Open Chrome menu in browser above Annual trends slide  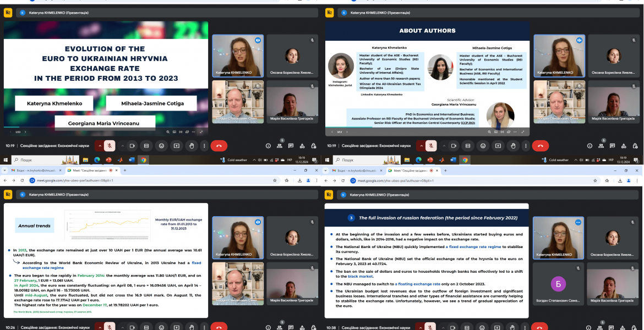click(x=316, y=180)
